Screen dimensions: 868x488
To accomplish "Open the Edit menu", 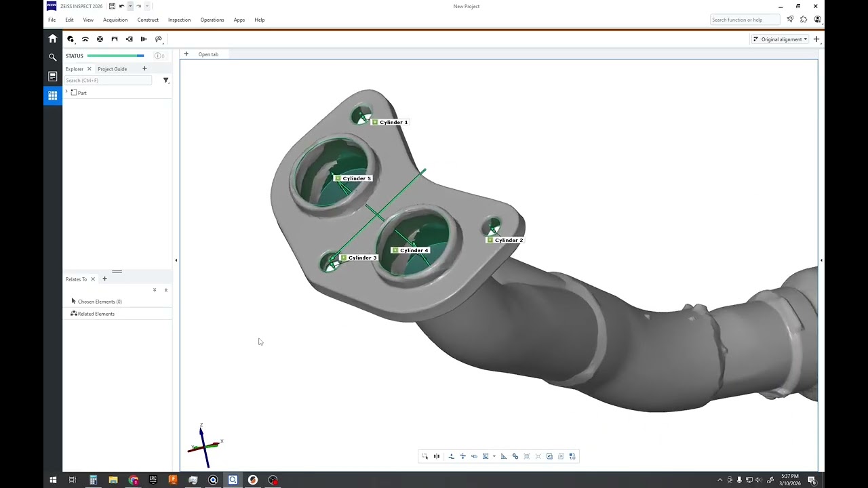I will click(x=69, y=20).
